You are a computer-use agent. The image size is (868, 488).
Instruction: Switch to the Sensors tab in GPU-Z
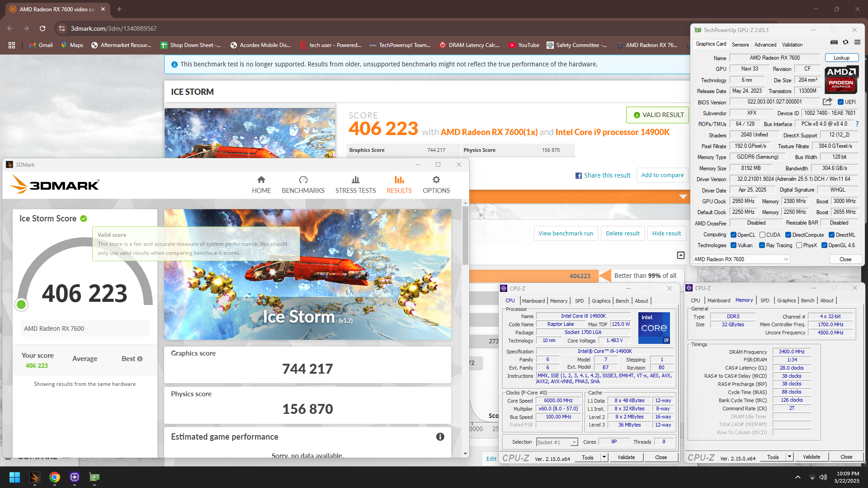pos(740,45)
